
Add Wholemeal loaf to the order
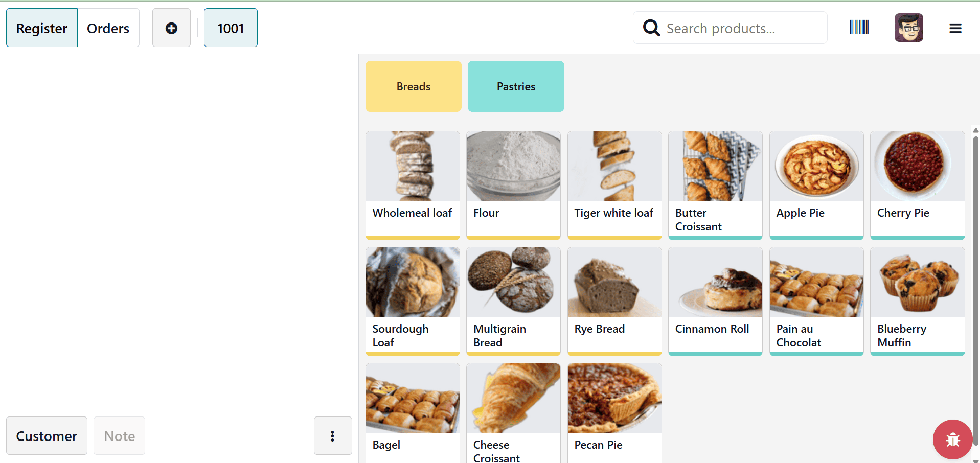pos(412,184)
